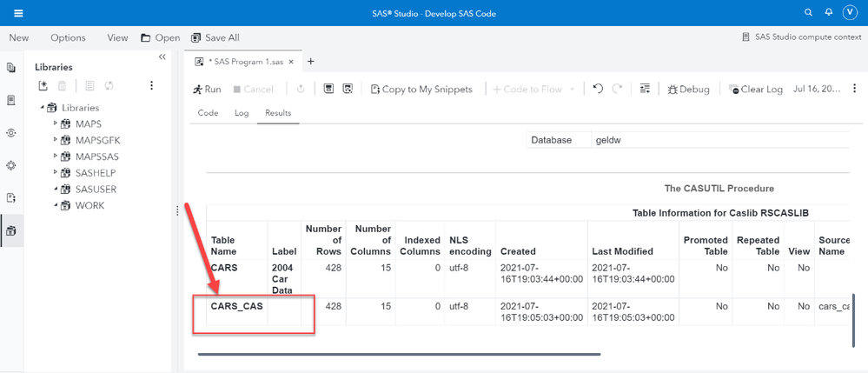The width and height of the screenshot is (868, 373).
Task: Close the SAS Program 1.sas tab
Action: click(291, 62)
